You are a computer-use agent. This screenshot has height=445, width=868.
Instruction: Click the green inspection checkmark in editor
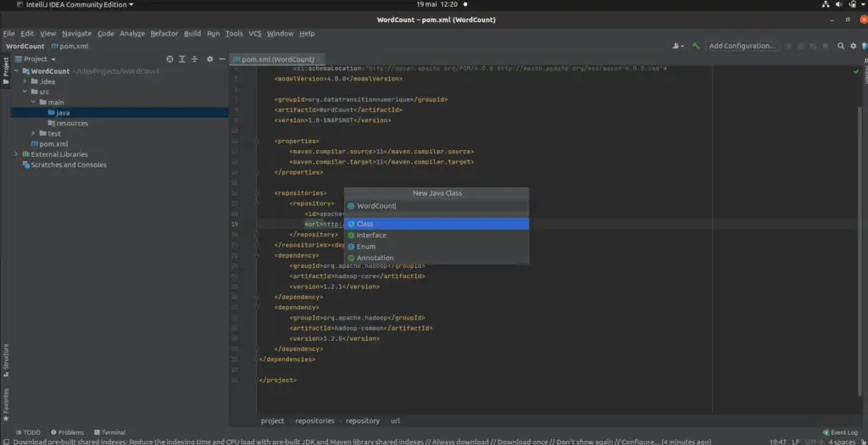pyautogui.click(x=856, y=72)
